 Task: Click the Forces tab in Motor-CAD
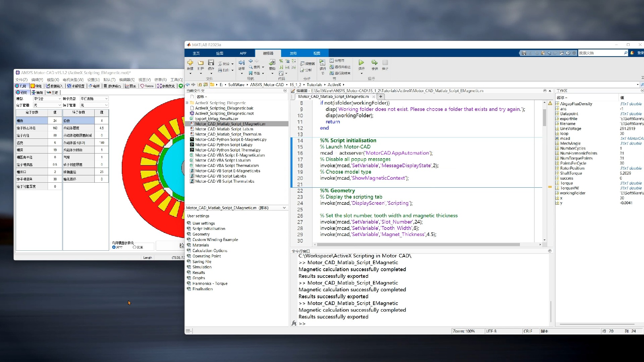[x=147, y=86]
